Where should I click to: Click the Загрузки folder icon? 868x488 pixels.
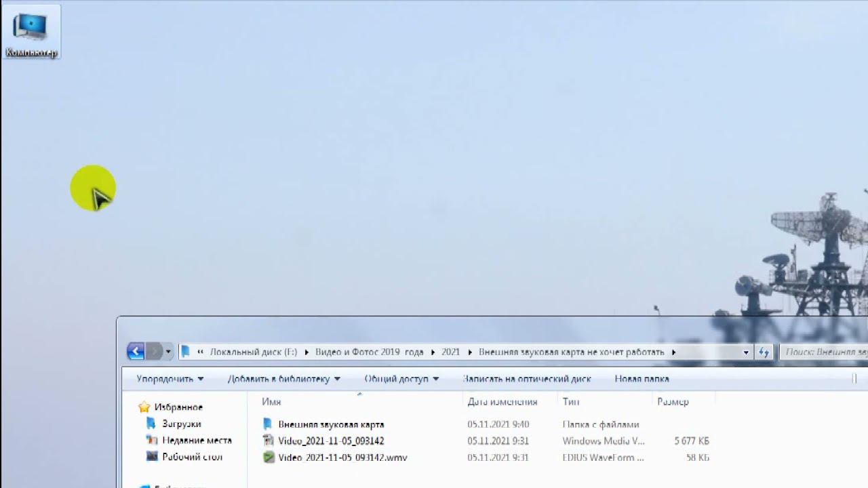151,424
